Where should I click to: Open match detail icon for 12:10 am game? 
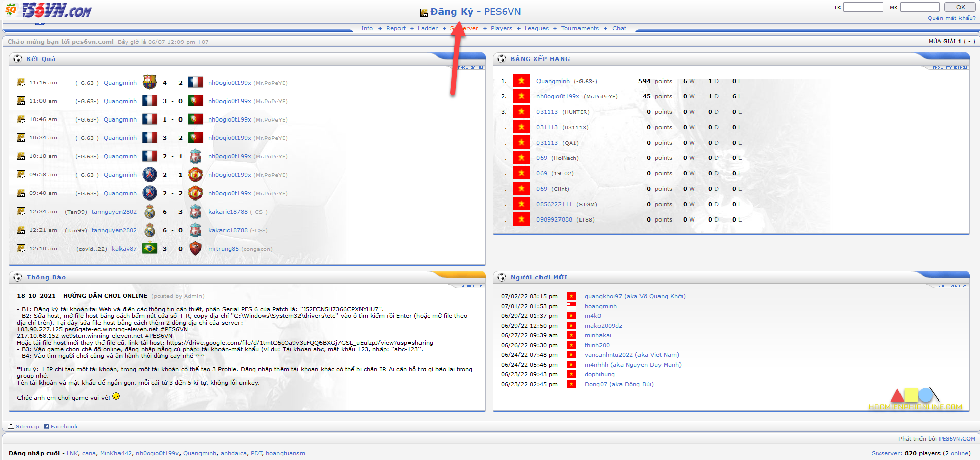[21, 248]
